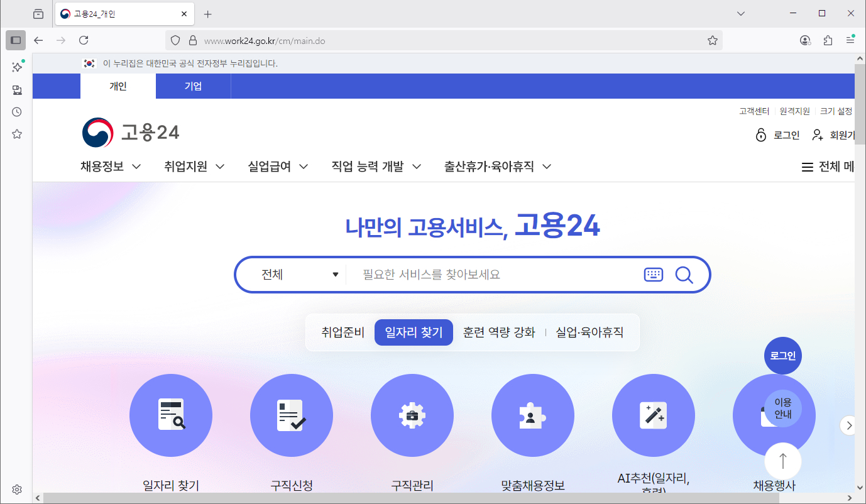This screenshot has width=866, height=504.
Task: Click the 일자리 찾기 job search circle icon
Action: 170,415
